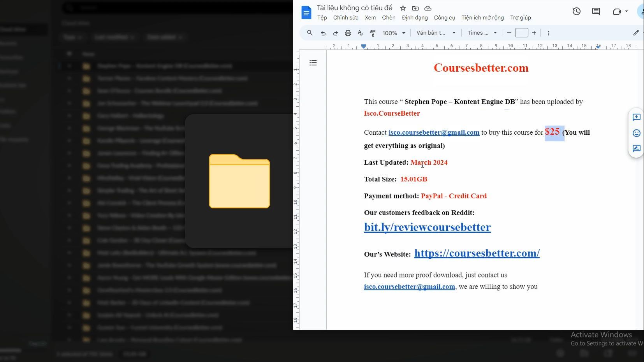Viewport: 644px width, 362px height.
Task: Open the Tiện ích mở rộng menu
Action: 482,18
